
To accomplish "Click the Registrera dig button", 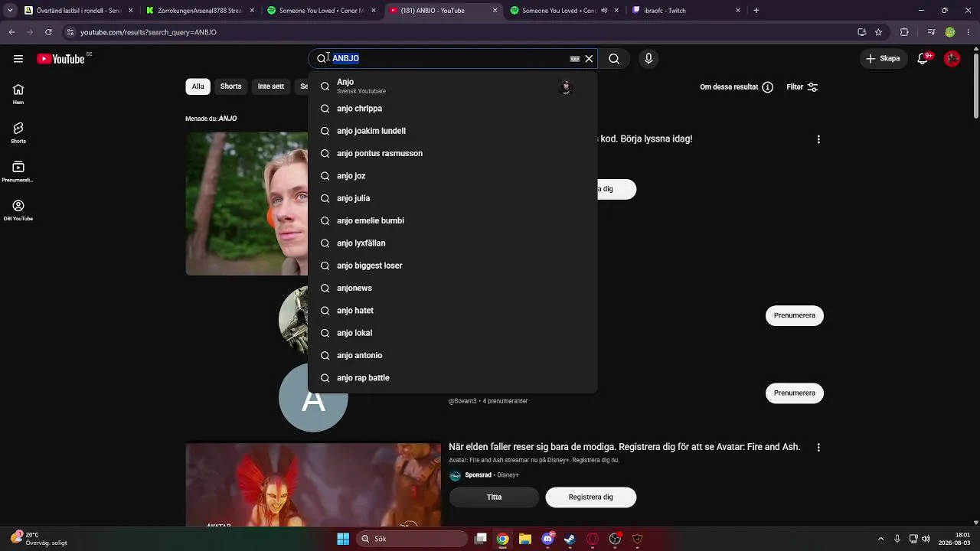I will click(590, 497).
